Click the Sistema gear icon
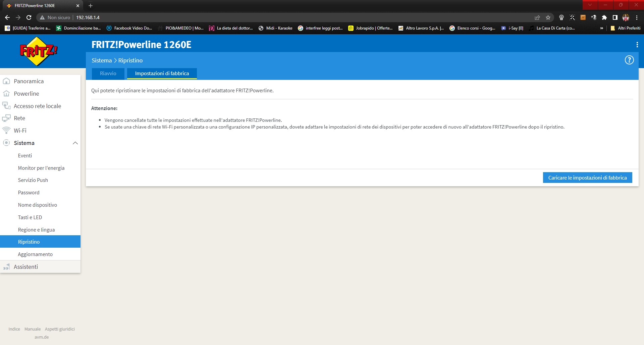The width and height of the screenshot is (644, 345). tap(6, 143)
